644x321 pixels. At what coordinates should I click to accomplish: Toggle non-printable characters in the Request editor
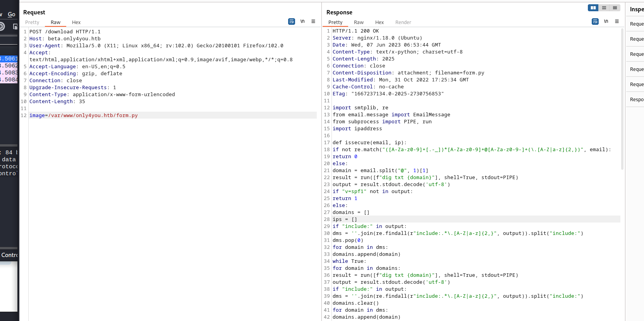(x=302, y=21)
